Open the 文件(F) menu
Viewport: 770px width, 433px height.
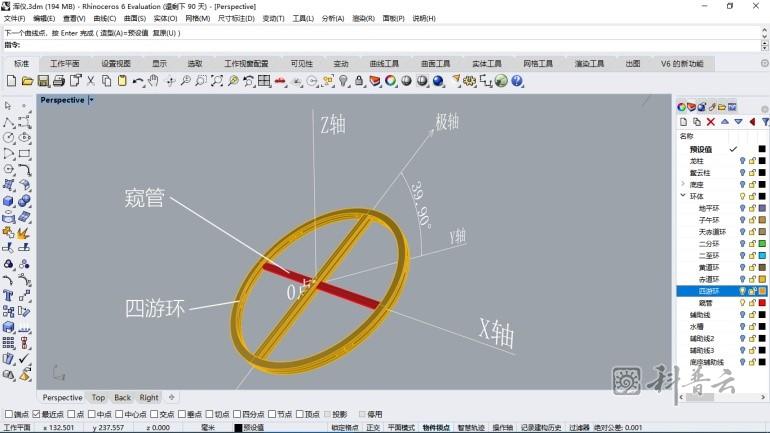[14, 18]
